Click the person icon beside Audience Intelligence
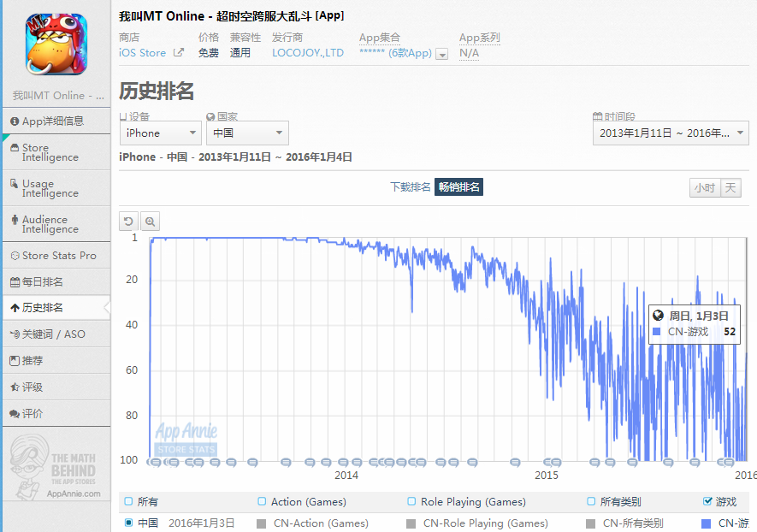The image size is (757, 532). click(x=15, y=220)
